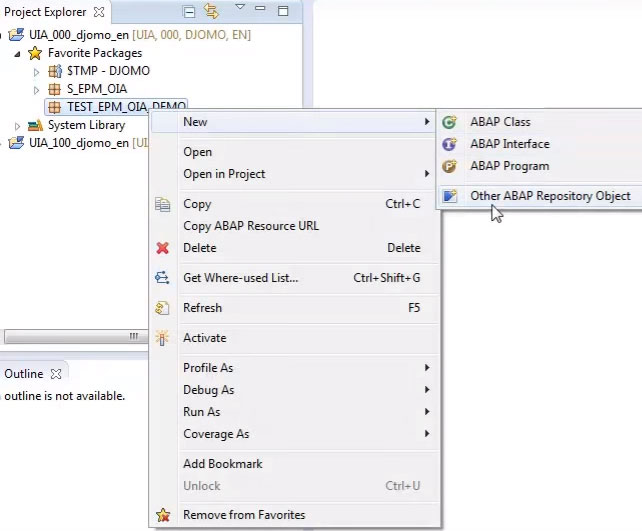
Task: Select Other ABAP Repository Object
Action: coord(549,196)
